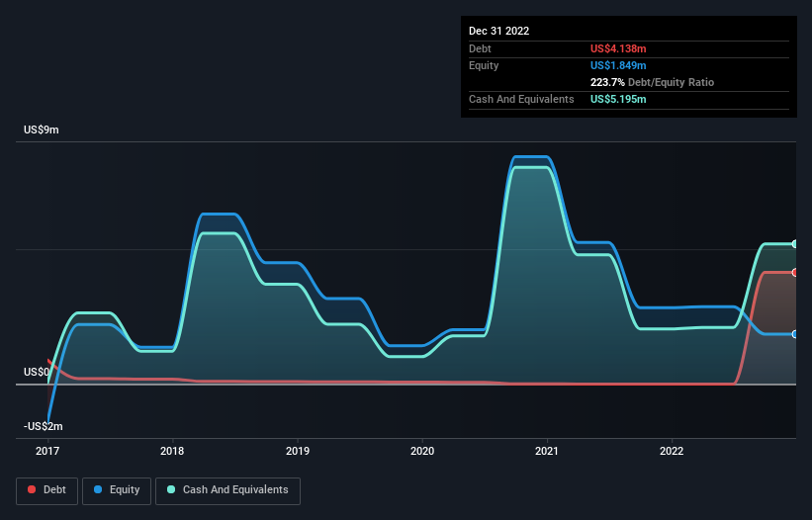Click the US$5.195m cash value
The width and height of the screenshot is (812, 520).
click(x=618, y=99)
